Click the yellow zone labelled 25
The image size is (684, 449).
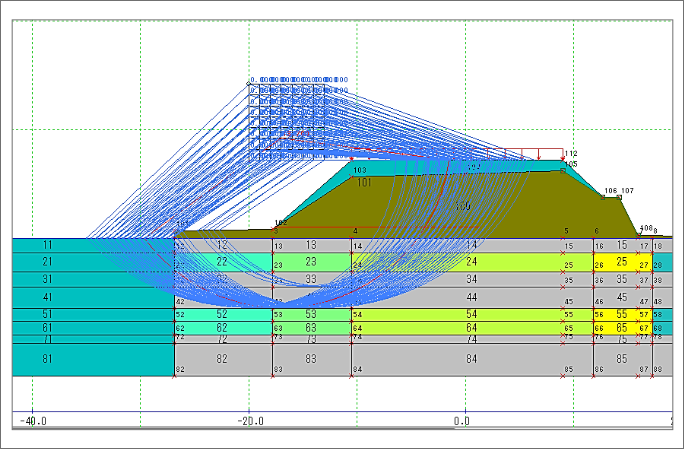click(622, 261)
